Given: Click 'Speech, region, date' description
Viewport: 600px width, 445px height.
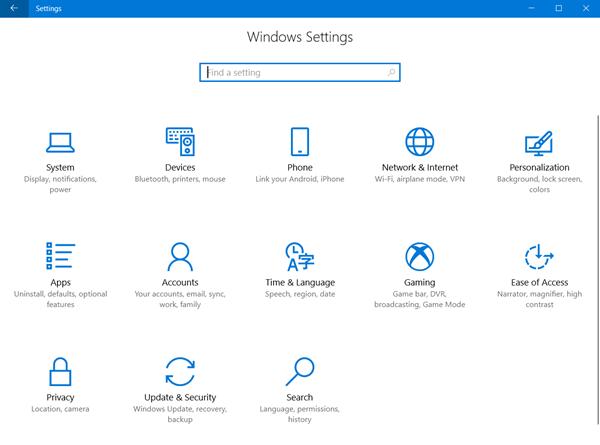Looking at the screenshot, I should (x=300, y=294).
